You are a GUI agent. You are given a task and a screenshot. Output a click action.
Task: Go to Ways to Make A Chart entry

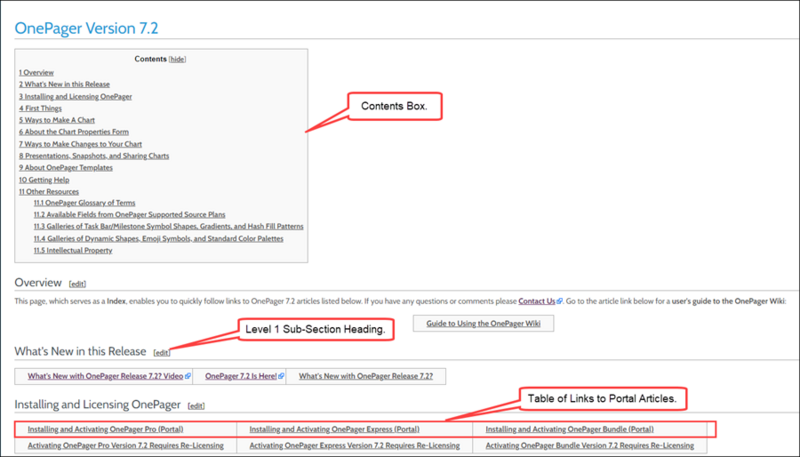tap(57, 120)
